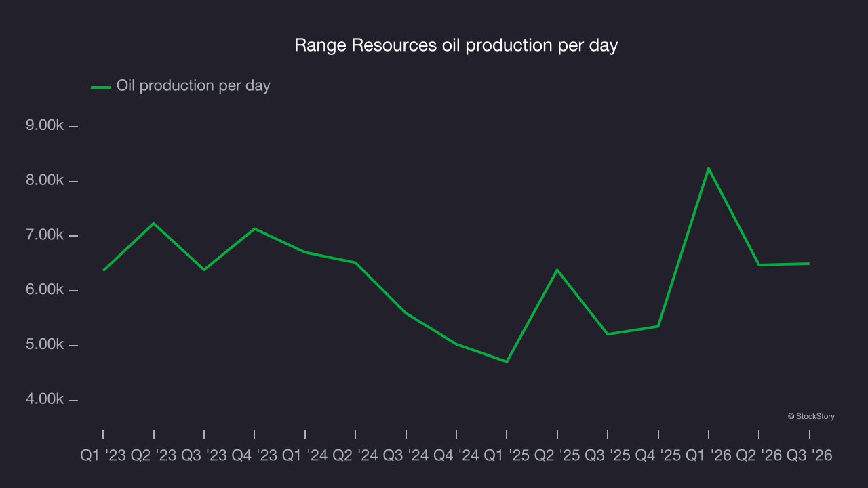Screen dimensions: 868x488
Task: Select the green legend line swatch
Action: (x=100, y=87)
